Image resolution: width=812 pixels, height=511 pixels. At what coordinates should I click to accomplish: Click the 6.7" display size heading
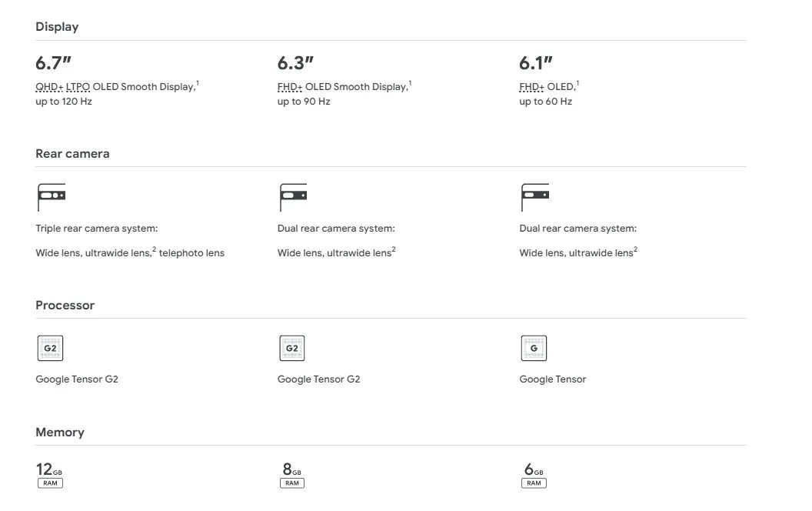(53, 63)
